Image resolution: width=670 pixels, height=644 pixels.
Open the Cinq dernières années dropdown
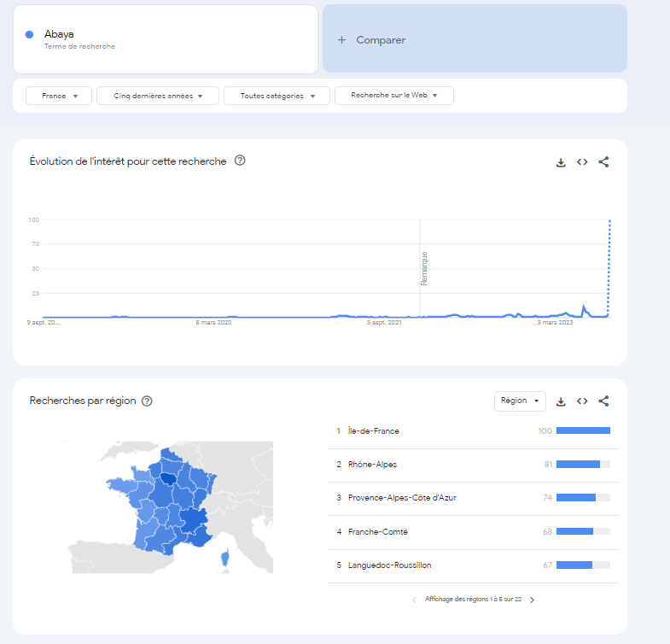tap(158, 96)
